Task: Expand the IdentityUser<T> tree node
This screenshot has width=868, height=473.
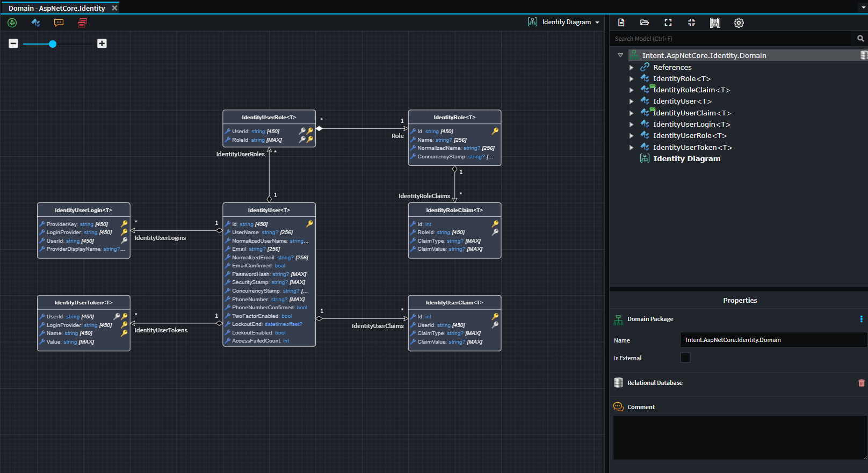Action: [x=632, y=101]
